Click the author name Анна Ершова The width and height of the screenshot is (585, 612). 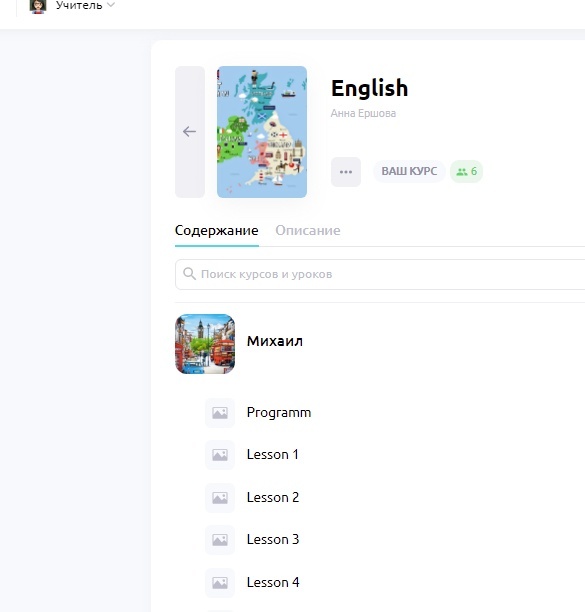pos(363,113)
